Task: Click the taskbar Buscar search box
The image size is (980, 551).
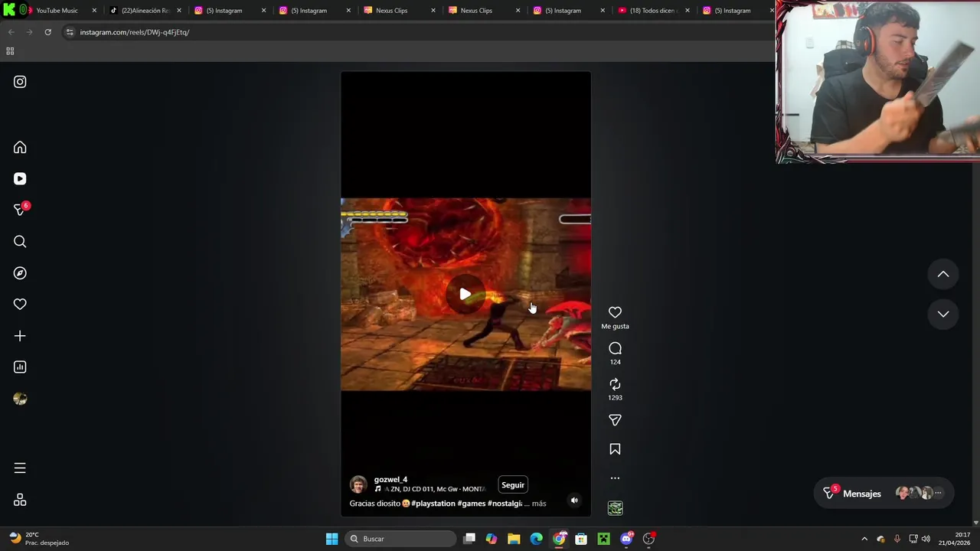Action: (400, 539)
